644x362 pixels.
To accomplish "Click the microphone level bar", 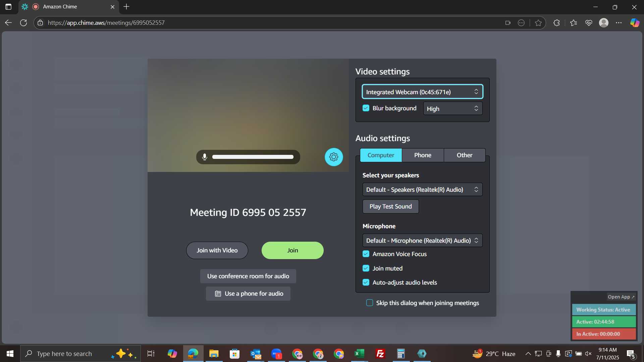I will 253,157.
